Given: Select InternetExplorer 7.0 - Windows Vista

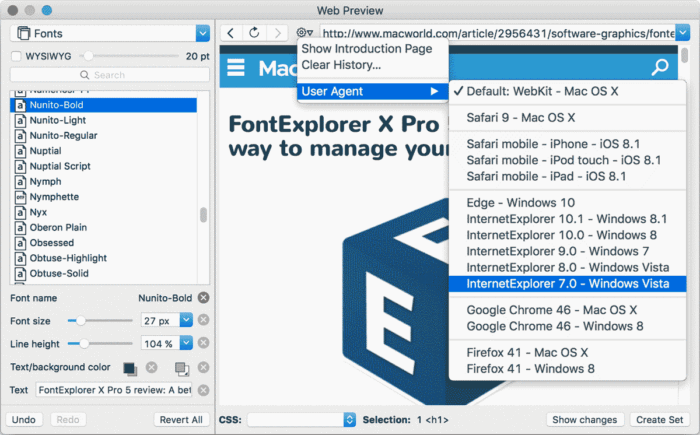Looking at the screenshot, I should pyautogui.click(x=567, y=284).
